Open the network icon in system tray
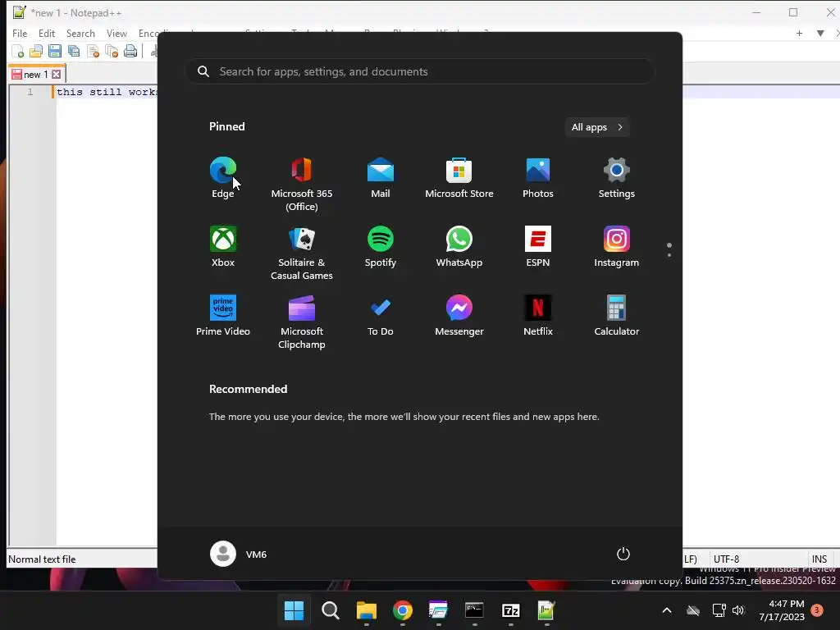Screen dimensions: 840x630 click(719, 610)
